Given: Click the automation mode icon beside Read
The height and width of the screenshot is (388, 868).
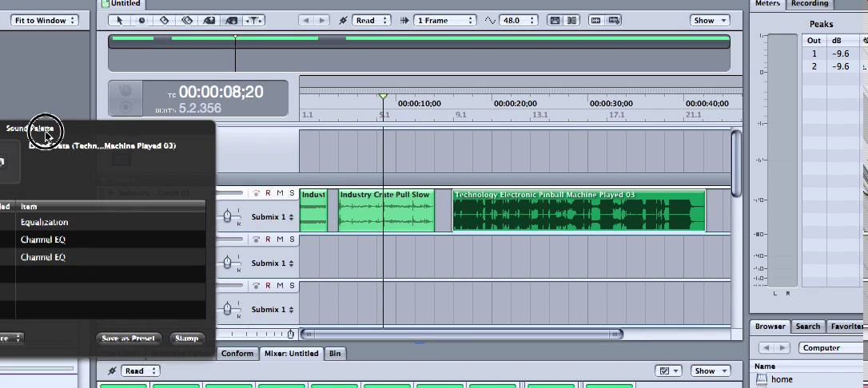Looking at the screenshot, I should [x=343, y=21].
